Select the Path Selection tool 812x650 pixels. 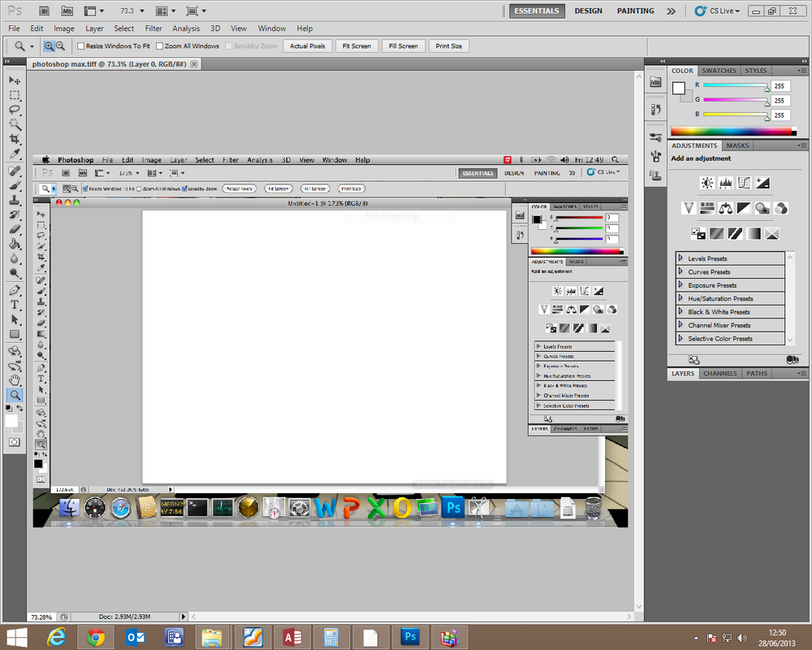click(x=15, y=319)
